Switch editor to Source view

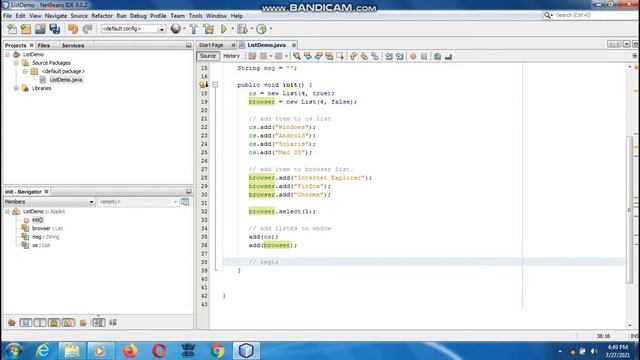(x=208, y=56)
